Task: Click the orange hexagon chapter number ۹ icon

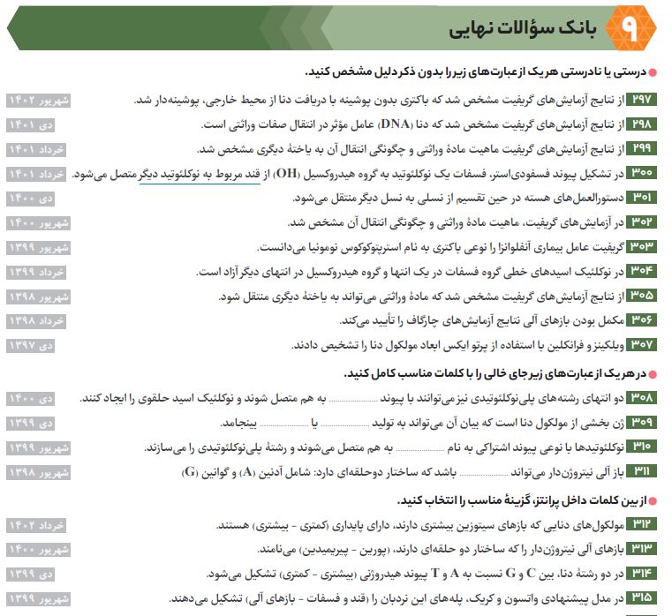Action: (x=630, y=28)
